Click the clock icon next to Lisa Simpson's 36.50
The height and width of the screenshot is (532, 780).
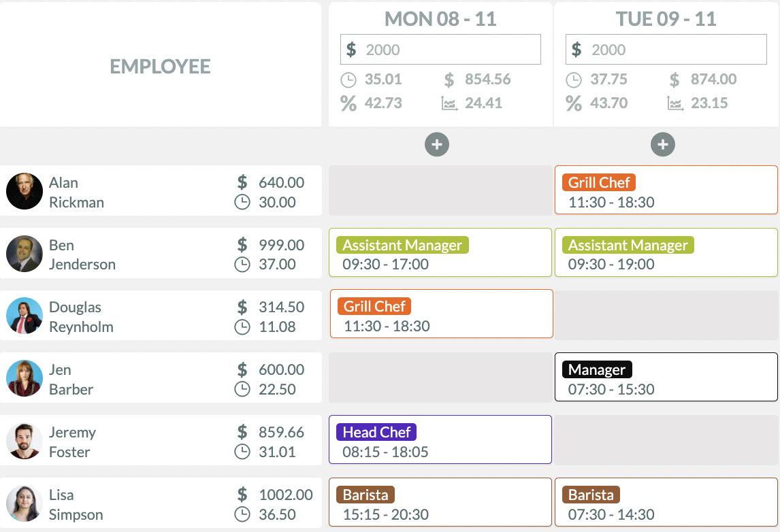[x=242, y=514]
